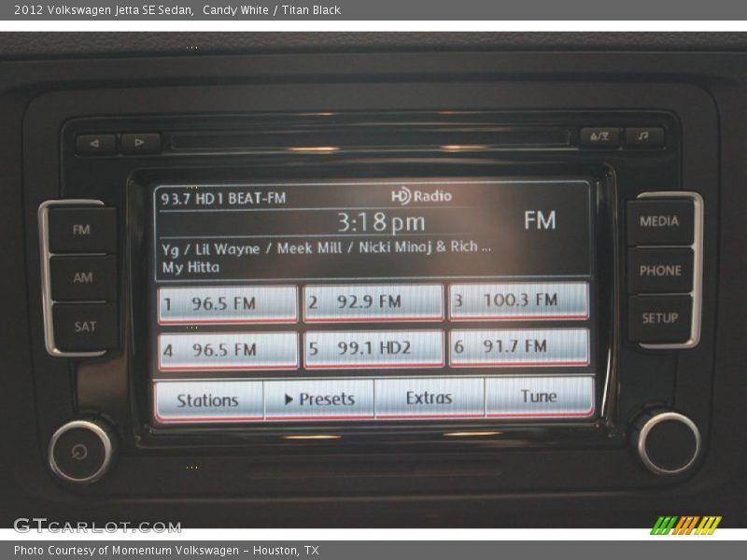Switch to AM radio mode
The height and width of the screenshot is (560, 747).
point(81,275)
